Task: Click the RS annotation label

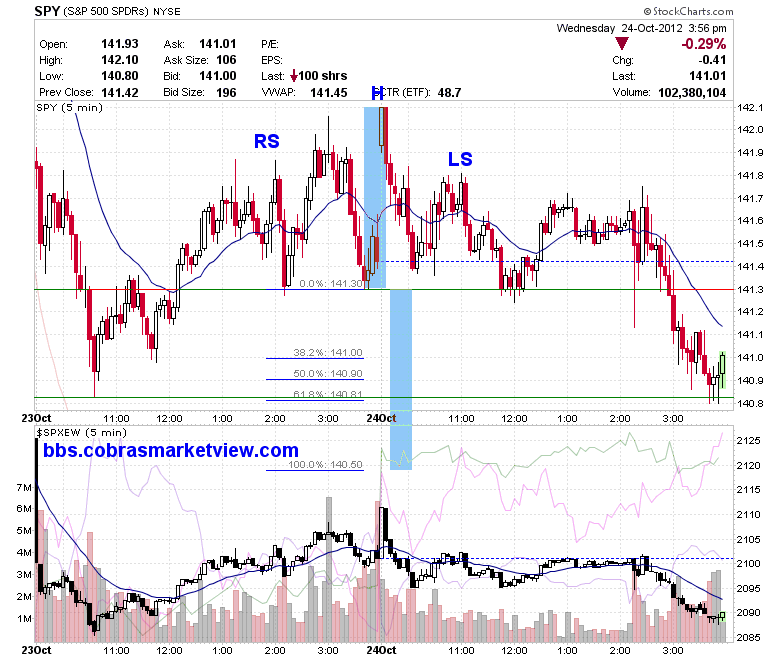Action: coord(267,141)
